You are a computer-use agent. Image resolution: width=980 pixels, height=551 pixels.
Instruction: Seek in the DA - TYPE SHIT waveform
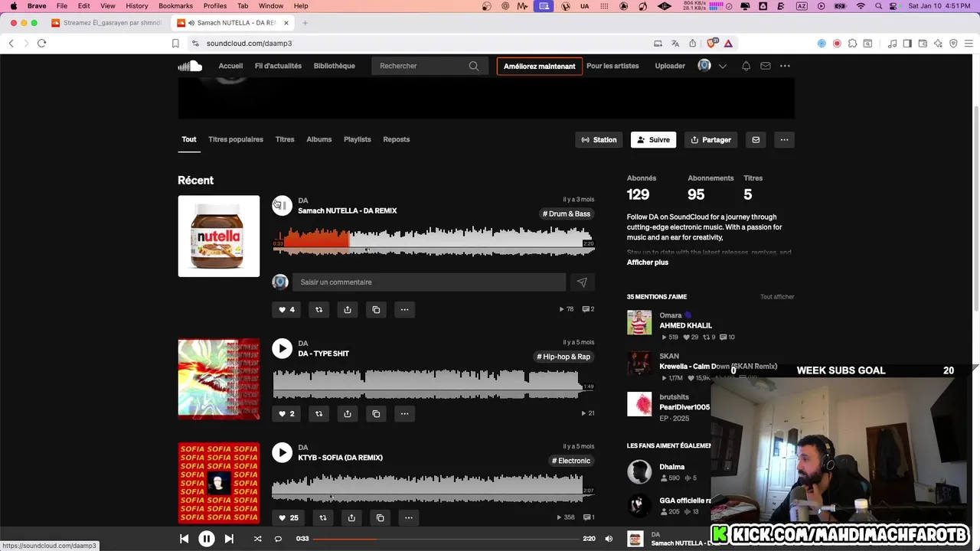(x=433, y=384)
